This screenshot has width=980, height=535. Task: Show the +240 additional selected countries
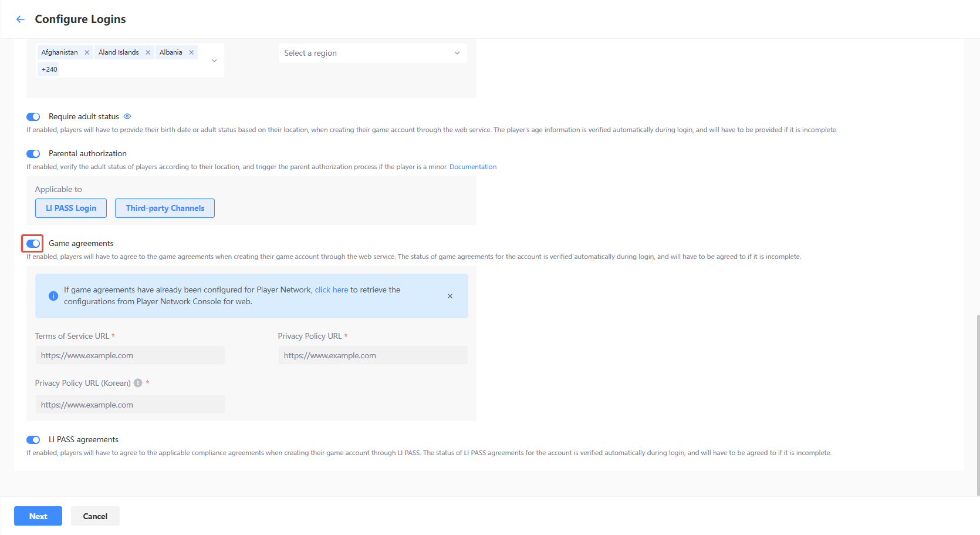pyautogui.click(x=49, y=69)
